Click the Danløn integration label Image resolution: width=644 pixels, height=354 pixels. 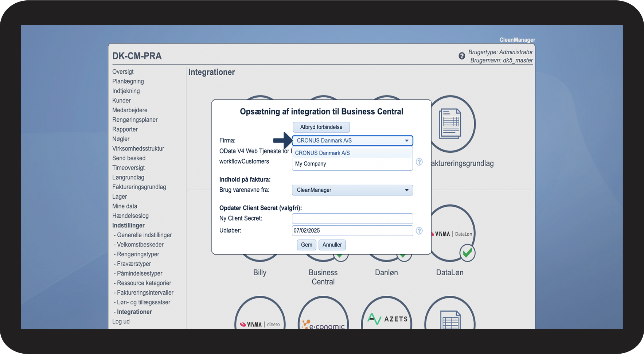(386, 273)
